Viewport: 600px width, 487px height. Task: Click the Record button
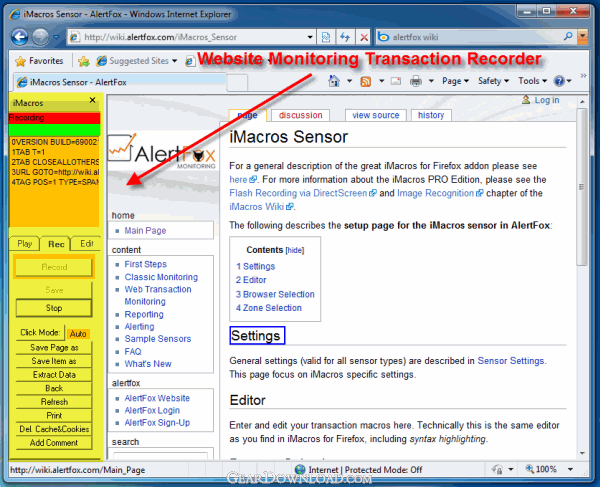click(54, 267)
